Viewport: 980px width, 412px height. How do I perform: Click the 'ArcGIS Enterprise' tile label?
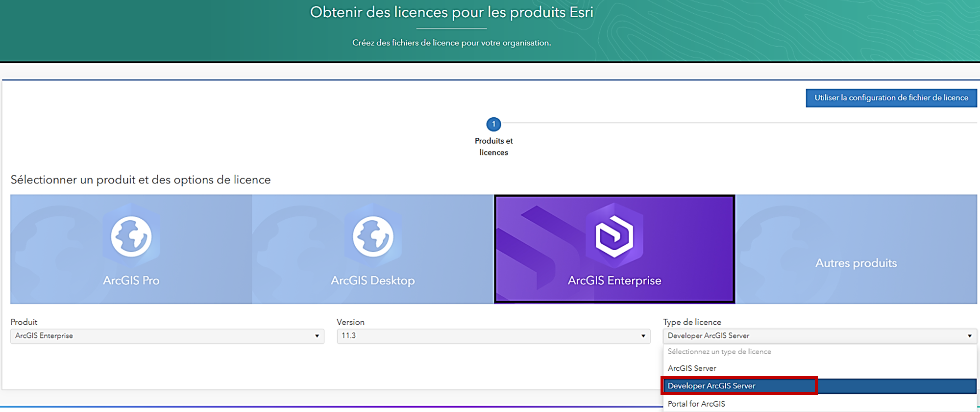click(x=614, y=281)
